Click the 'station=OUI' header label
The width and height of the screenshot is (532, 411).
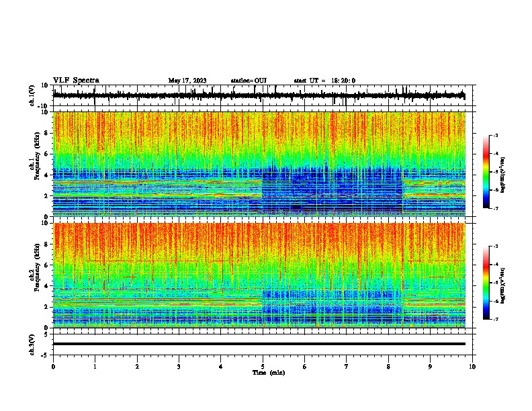pos(249,81)
